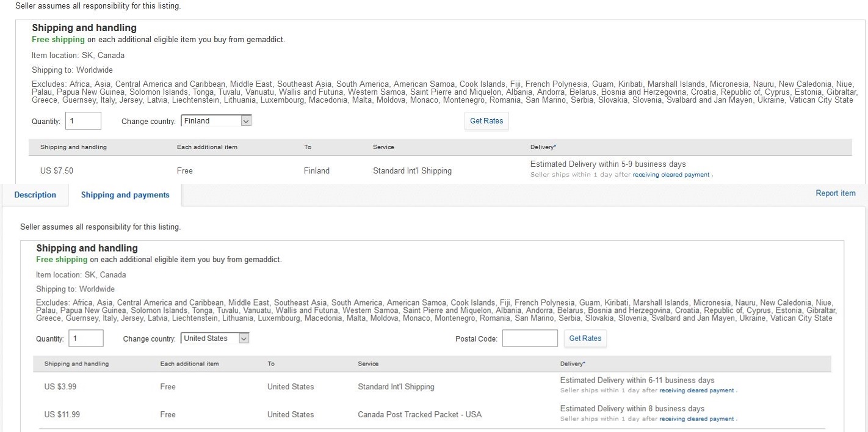Click the Report item link
Image resolution: width=868 pixels, height=432 pixels.
835,193
